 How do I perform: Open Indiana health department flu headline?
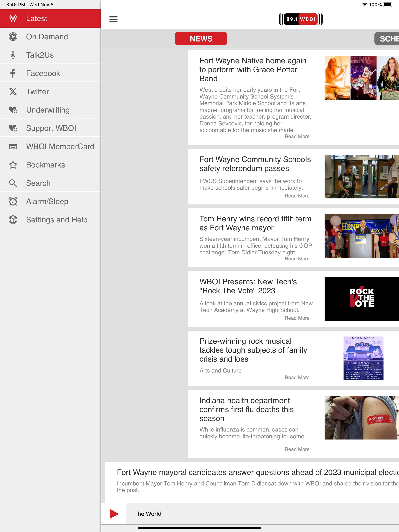tap(247, 409)
